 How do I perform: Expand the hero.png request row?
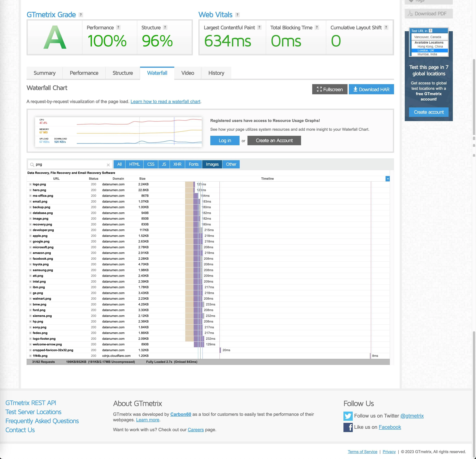30,190
